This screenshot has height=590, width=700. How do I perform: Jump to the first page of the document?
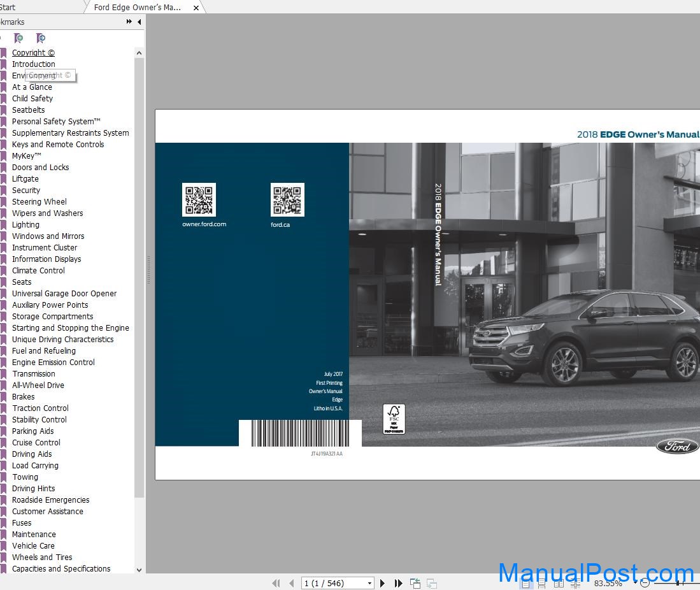pyautogui.click(x=276, y=583)
